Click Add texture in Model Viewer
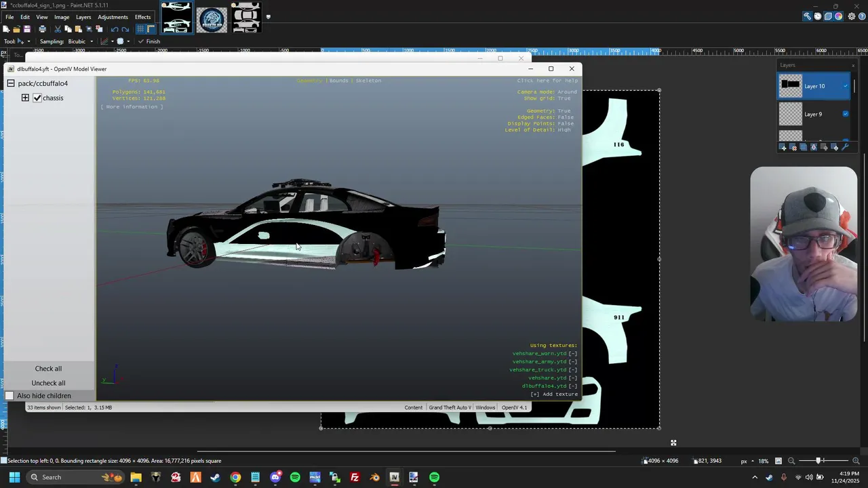868x488 pixels. point(554,394)
